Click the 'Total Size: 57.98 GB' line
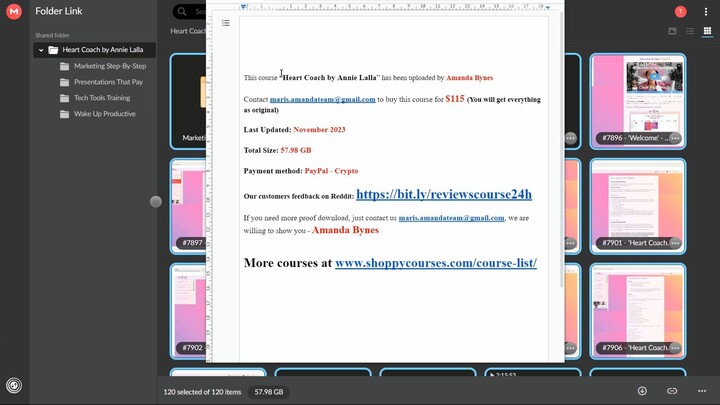The height and width of the screenshot is (405, 720). coord(277,150)
